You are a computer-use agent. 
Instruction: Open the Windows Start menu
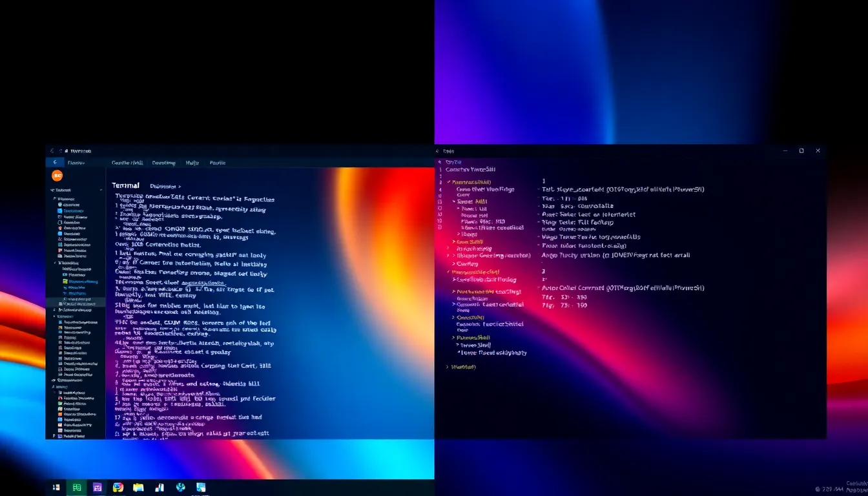pyautogui.click(x=56, y=488)
